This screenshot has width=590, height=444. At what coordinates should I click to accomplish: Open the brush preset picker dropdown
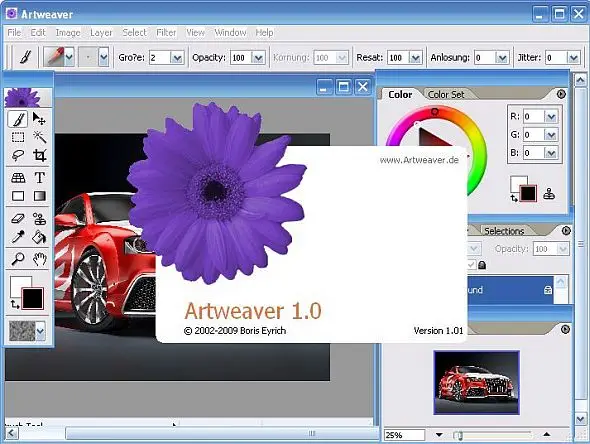[x=70, y=57]
